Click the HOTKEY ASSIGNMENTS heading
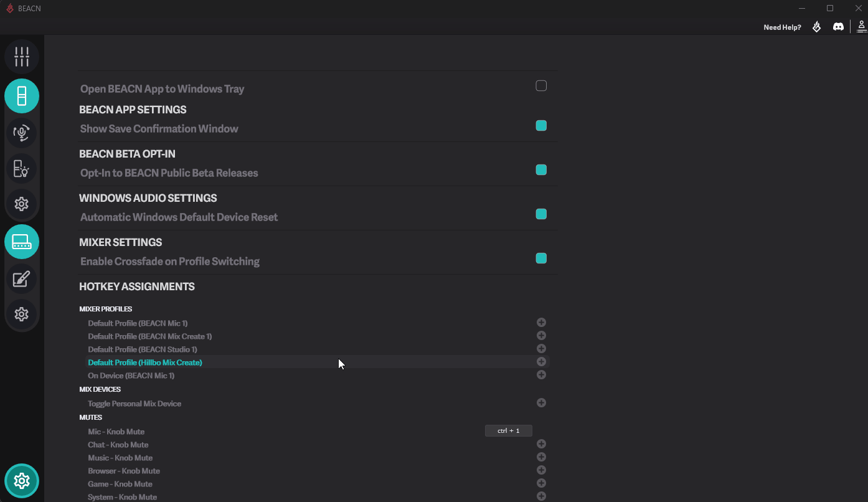 point(137,287)
